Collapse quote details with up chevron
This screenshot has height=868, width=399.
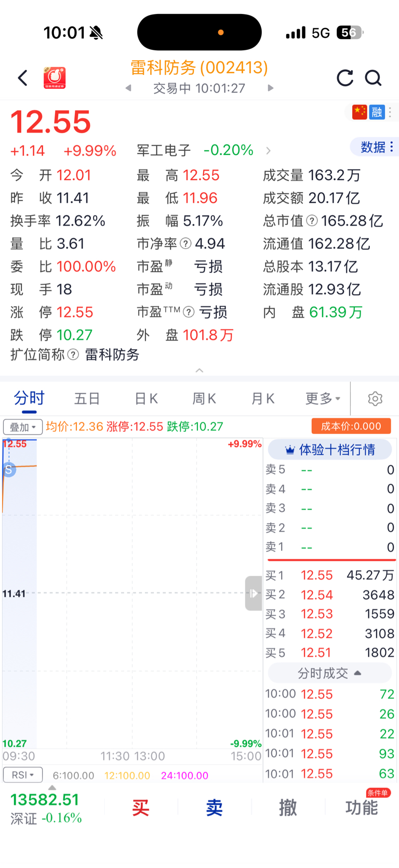(199, 371)
